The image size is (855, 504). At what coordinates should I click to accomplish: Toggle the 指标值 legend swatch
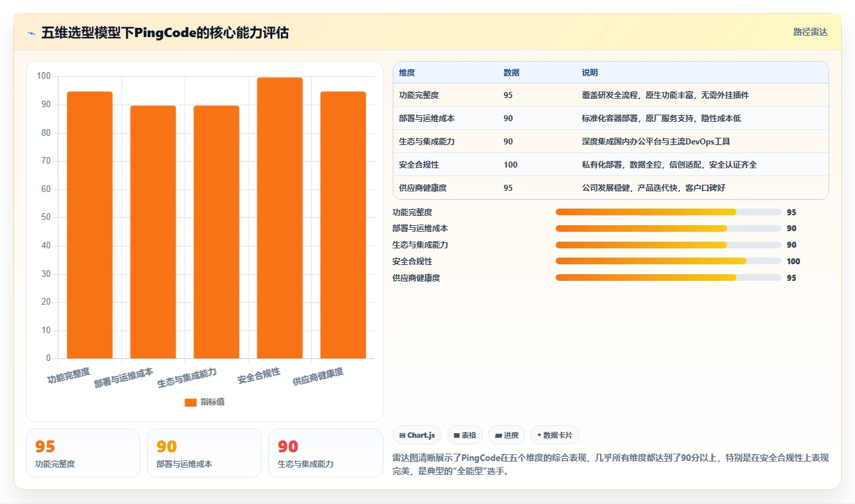point(190,402)
